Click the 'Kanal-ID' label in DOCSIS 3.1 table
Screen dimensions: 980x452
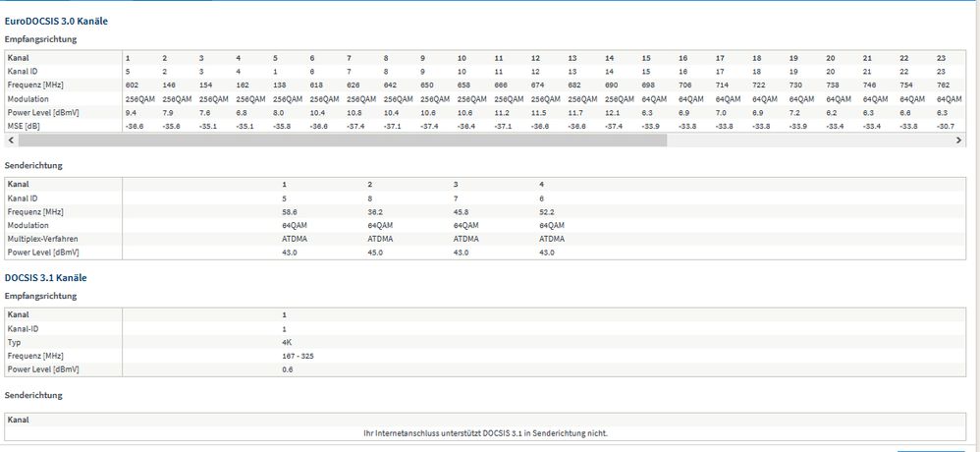[22, 329]
